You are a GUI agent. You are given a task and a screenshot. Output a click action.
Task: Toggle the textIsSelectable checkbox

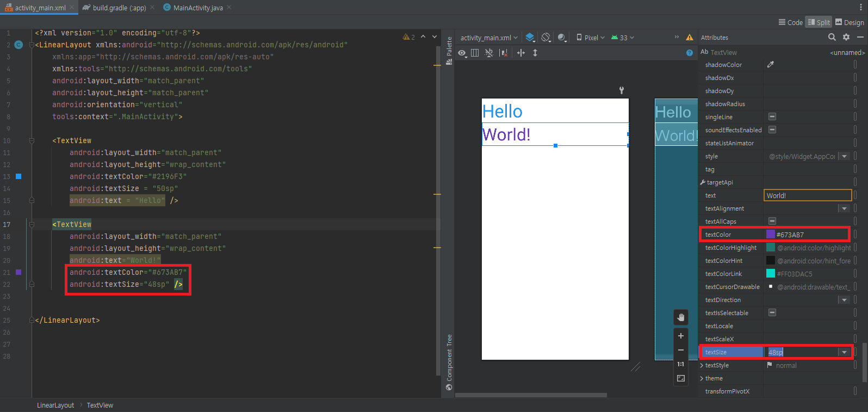click(772, 312)
